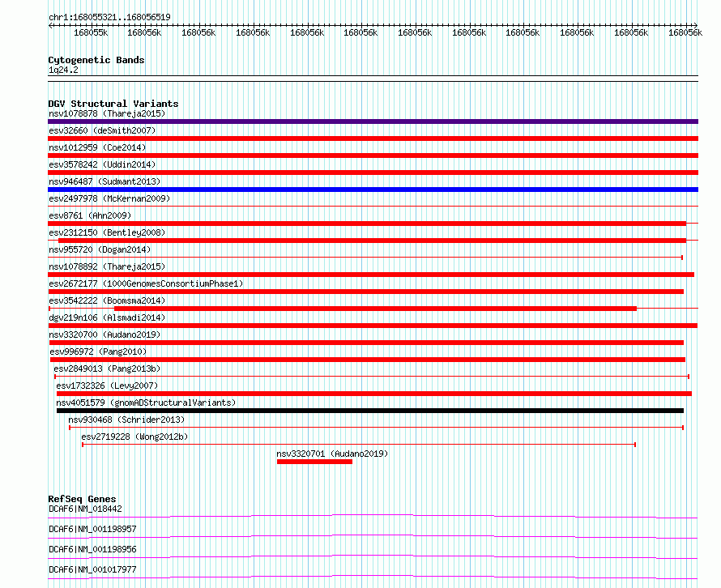Click nsv3320701 (Audano2019) label
This screenshot has height=588, width=721.
coord(332,454)
